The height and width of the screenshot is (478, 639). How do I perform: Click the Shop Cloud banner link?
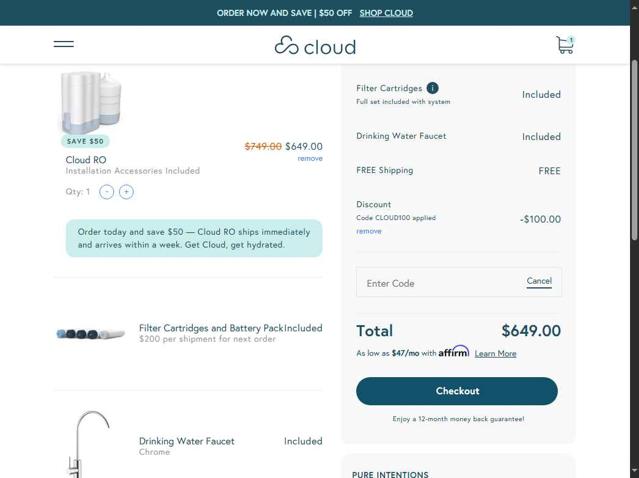[x=386, y=13]
